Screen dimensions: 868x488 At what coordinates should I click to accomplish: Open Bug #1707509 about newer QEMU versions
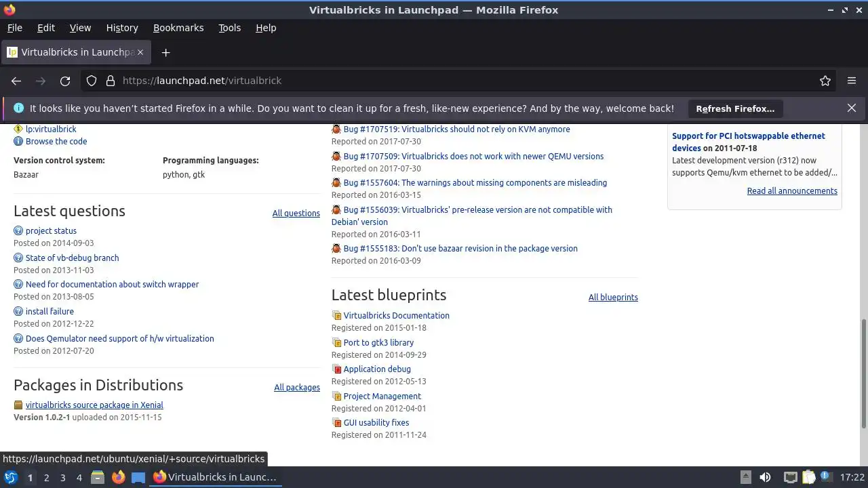click(x=473, y=157)
